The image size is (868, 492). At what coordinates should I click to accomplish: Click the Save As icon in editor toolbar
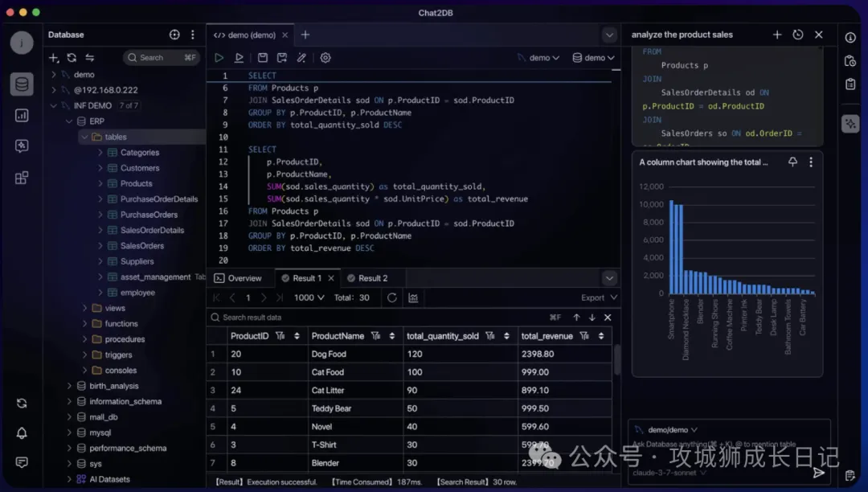coord(282,57)
